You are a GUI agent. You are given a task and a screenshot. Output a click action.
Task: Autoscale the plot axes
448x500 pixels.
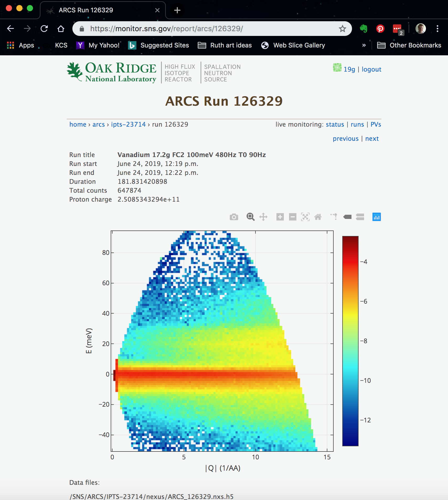coord(305,217)
